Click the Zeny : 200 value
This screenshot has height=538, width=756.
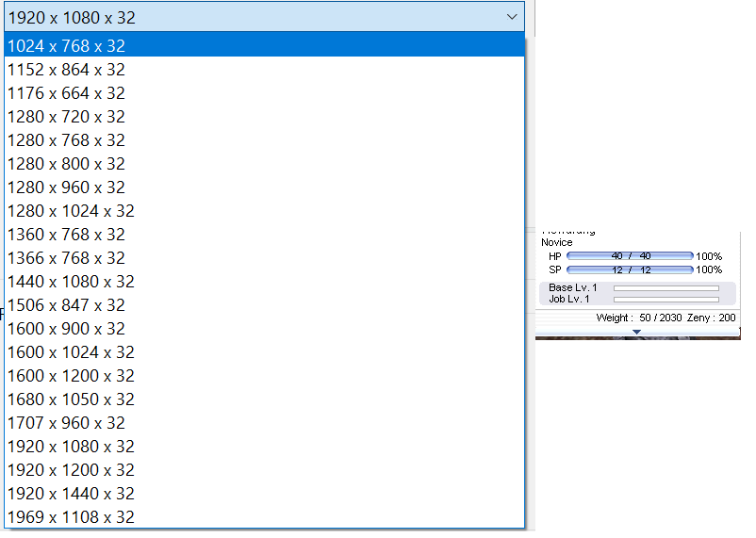[x=711, y=318]
